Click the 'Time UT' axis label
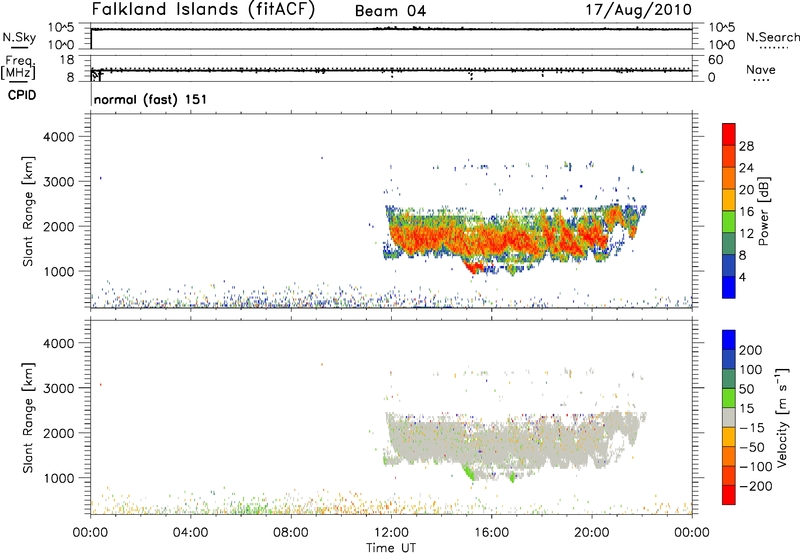The height and width of the screenshot is (554, 800). coord(391,548)
